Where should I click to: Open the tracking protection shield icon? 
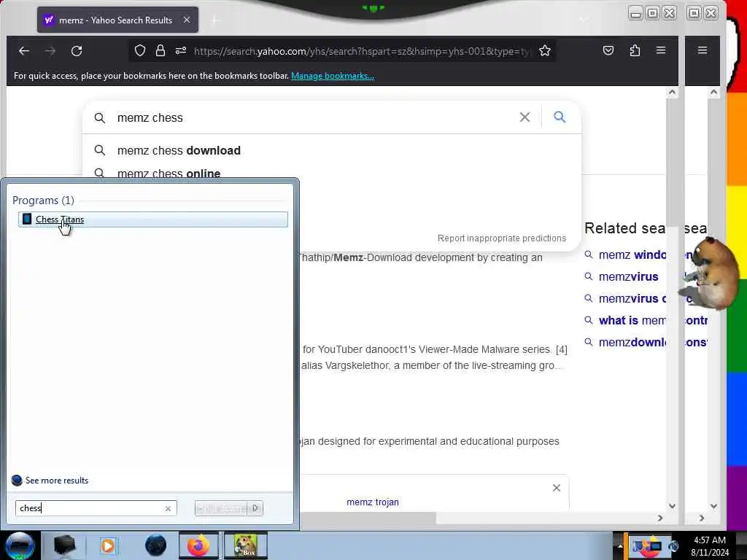139,50
